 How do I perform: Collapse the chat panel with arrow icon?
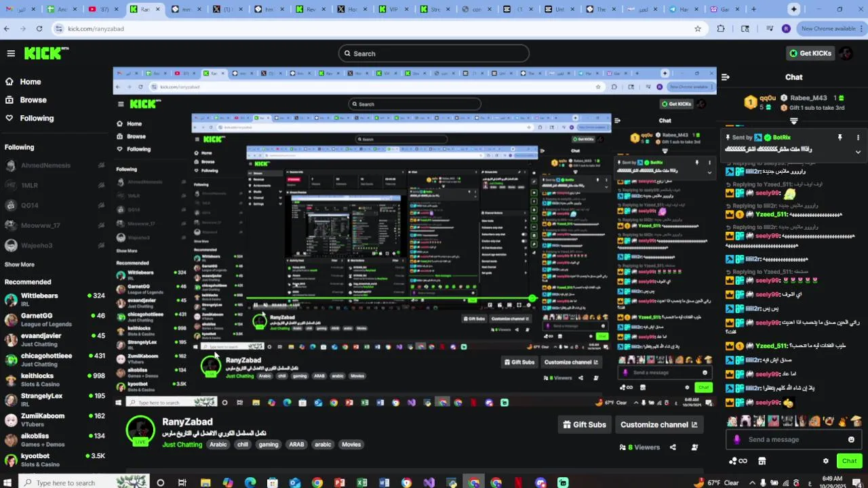point(725,77)
